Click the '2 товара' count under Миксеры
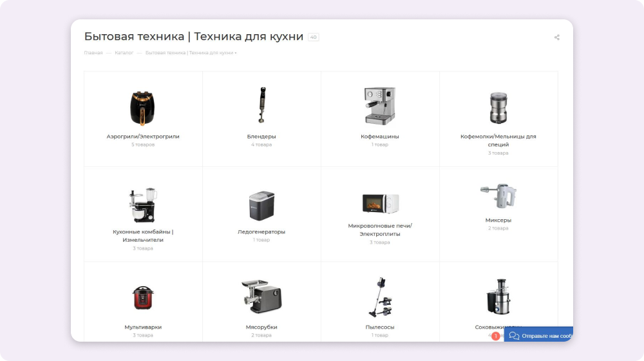This screenshot has height=361, width=644. pyautogui.click(x=498, y=228)
